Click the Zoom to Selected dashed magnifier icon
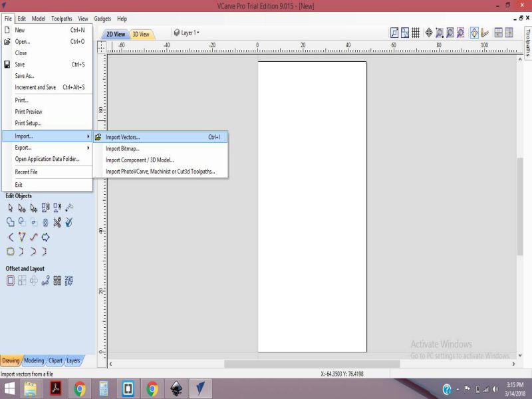Image resolution: width=532 pixels, height=399 pixels. tap(460, 33)
